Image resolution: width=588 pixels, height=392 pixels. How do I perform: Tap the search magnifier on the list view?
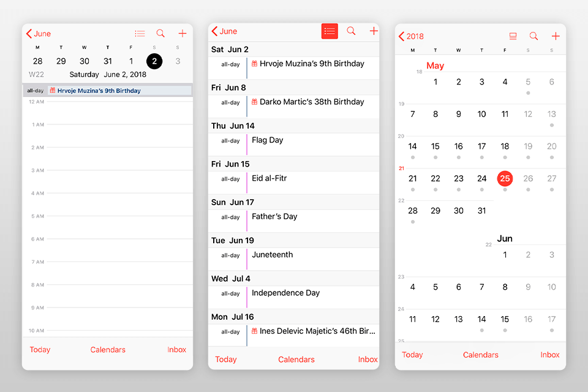point(351,31)
